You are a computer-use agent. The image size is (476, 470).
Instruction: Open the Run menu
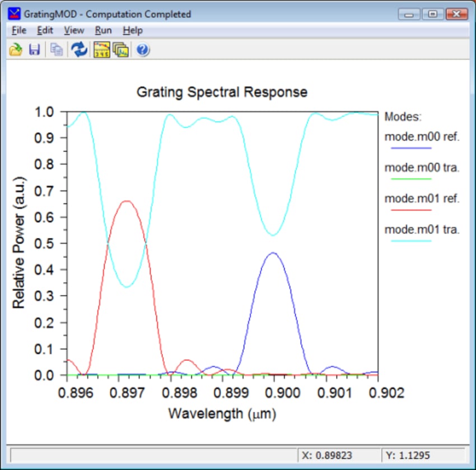103,30
